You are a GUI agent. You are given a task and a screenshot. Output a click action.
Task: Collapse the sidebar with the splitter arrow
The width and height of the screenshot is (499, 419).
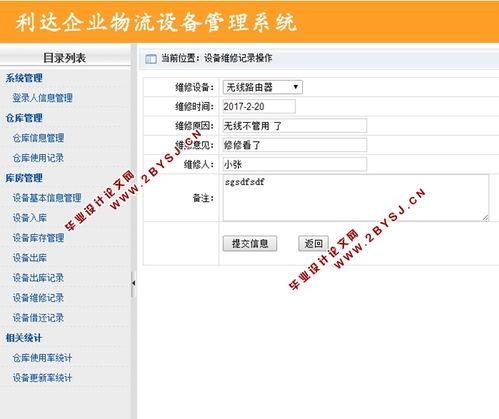click(133, 283)
